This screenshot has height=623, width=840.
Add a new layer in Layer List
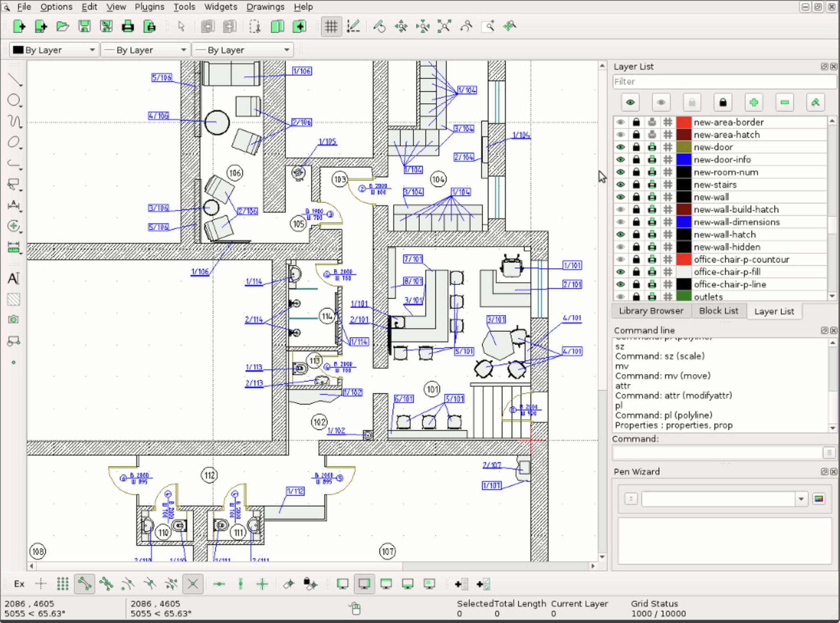[x=755, y=102]
